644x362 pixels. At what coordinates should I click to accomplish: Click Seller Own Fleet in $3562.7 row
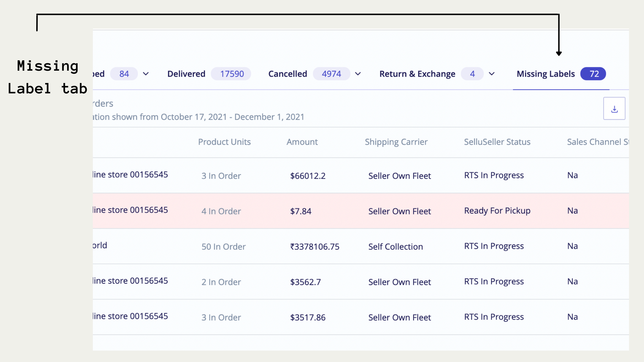[x=400, y=282]
